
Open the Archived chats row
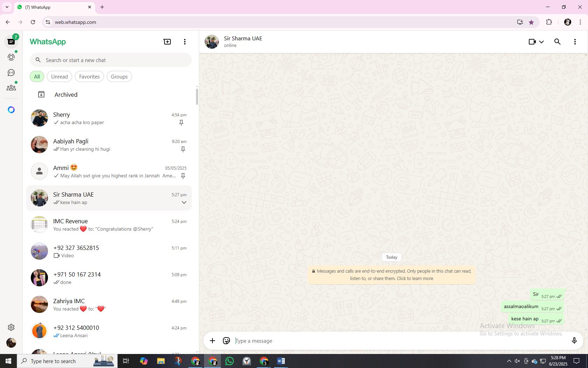pos(109,95)
